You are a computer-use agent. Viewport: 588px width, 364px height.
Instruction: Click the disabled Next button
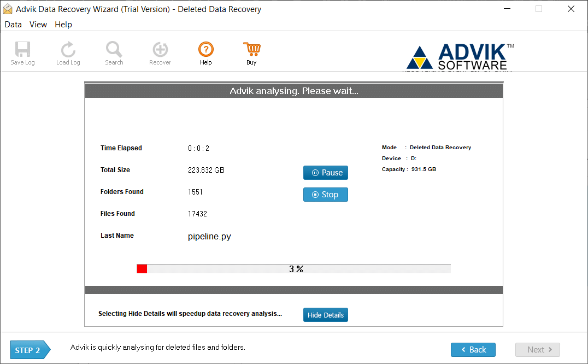537,350
